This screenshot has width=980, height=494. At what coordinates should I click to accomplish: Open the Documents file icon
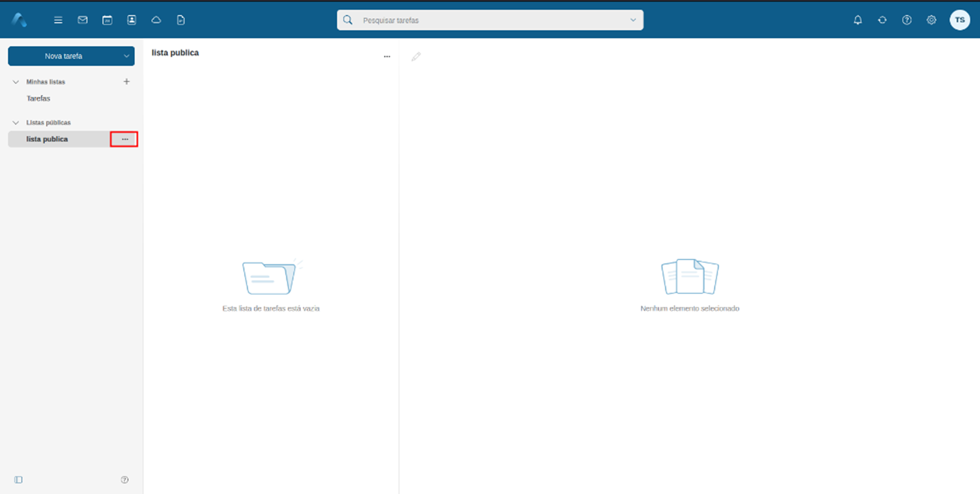tap(181, 20)
